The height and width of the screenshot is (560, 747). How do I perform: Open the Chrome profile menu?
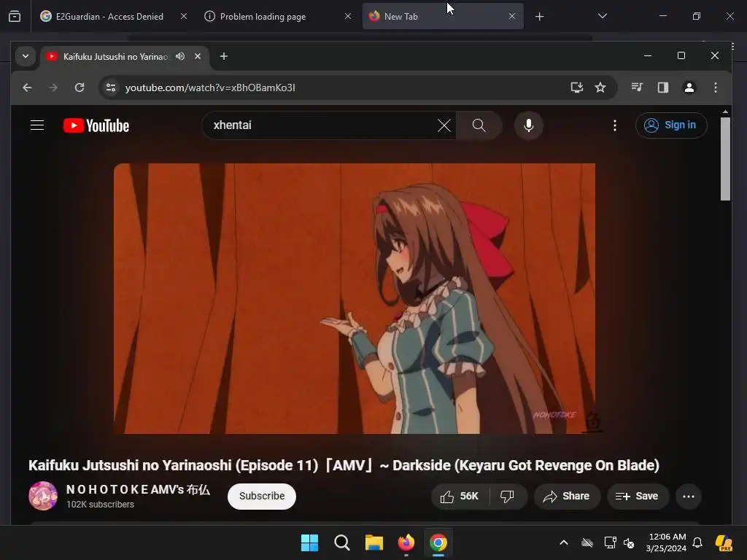[x=689, y=87]
